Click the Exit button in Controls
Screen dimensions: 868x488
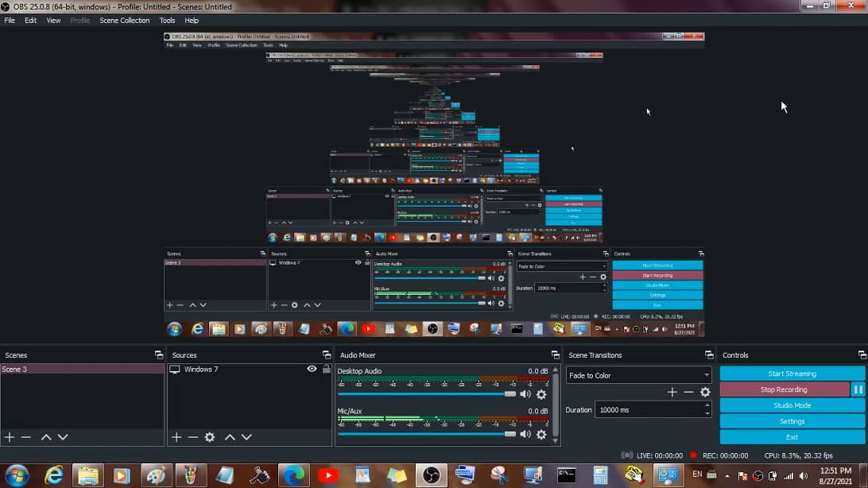tap(792, 437)
